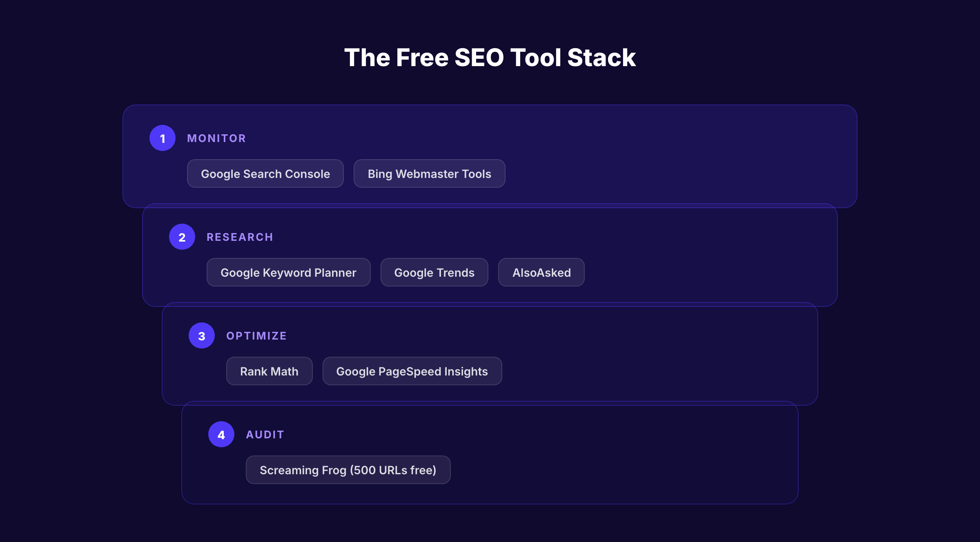Screen dimensions: 980x542
Task: Click the Google Keyword Planner tool
Action: point(288,272)
